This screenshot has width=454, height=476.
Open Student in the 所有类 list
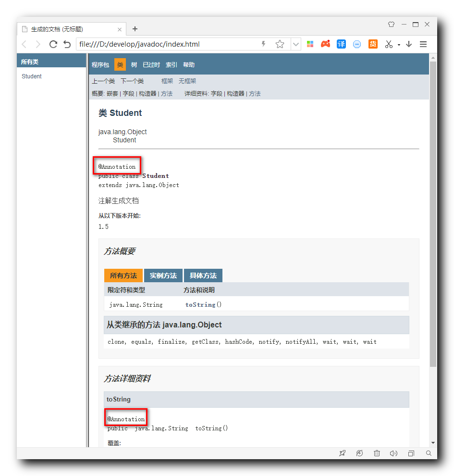[32, 76]
